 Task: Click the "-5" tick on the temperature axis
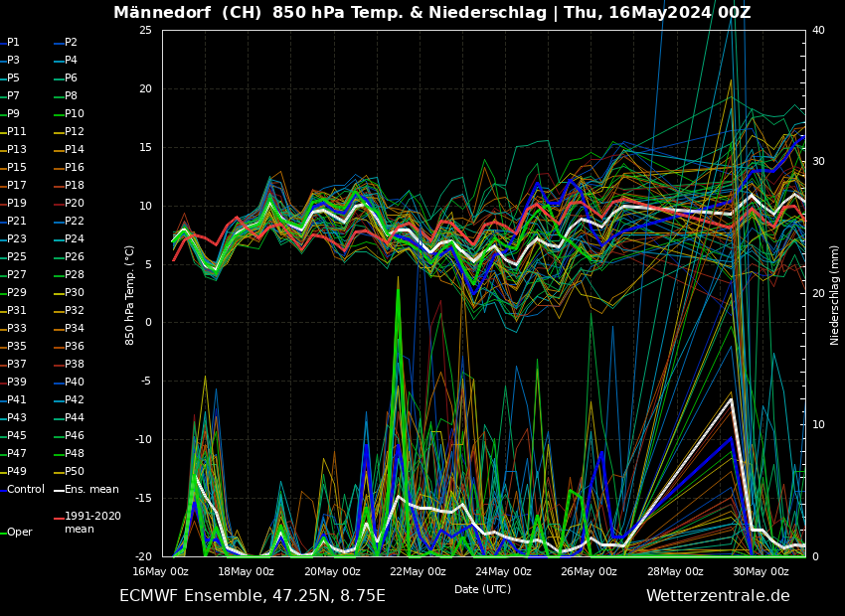146,382
